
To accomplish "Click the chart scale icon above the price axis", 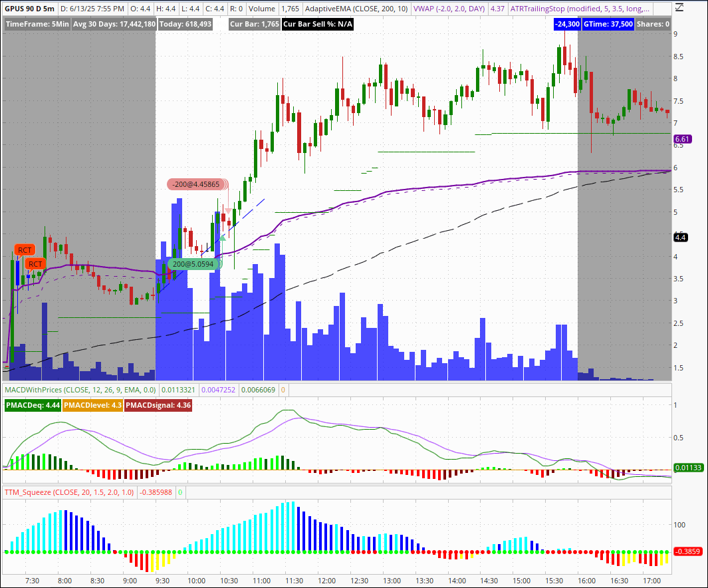I will coord(680,8).
